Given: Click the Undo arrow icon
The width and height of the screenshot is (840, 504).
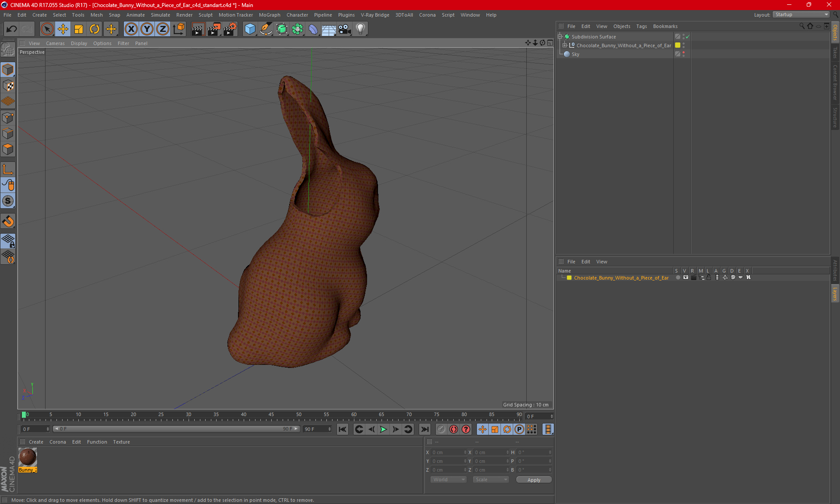Looking at the screenshot, I should [x=12, y=29].
